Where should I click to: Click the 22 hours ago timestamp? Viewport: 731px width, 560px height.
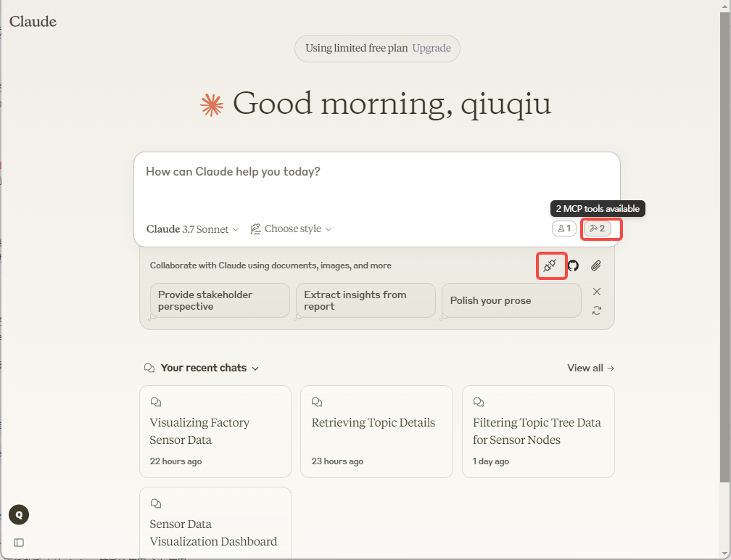[x=175, y=461]
